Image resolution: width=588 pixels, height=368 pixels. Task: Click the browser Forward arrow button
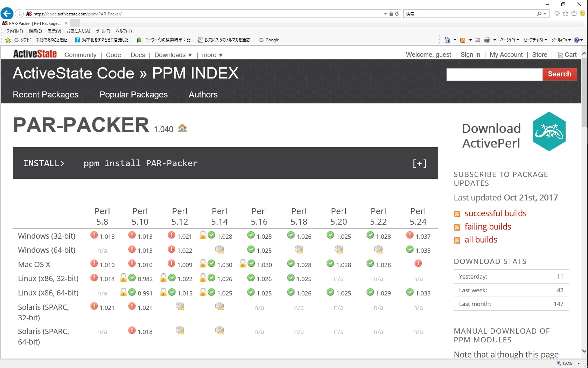19,14
